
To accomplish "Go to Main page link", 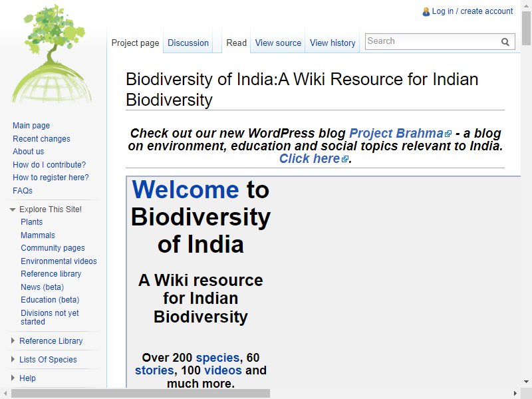I will 31,126.
